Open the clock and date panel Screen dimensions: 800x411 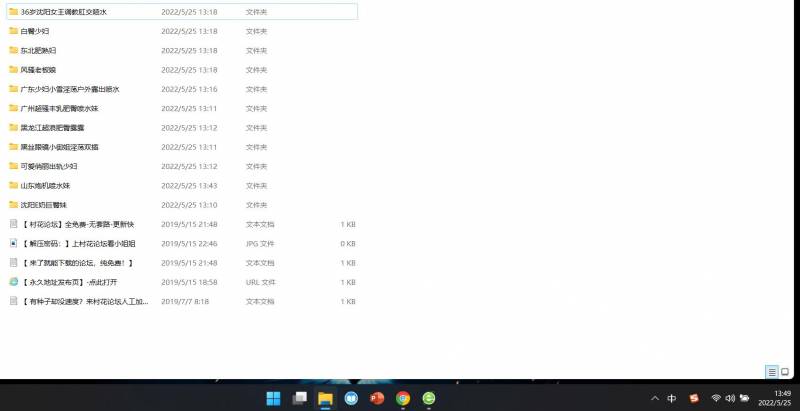pos(775,398)
